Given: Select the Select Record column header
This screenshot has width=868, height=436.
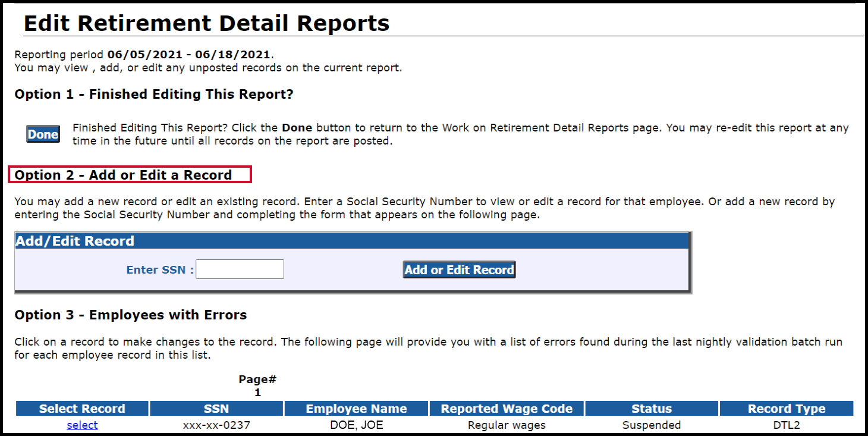Looking at the screenshot, I should (x=81, y=408).
